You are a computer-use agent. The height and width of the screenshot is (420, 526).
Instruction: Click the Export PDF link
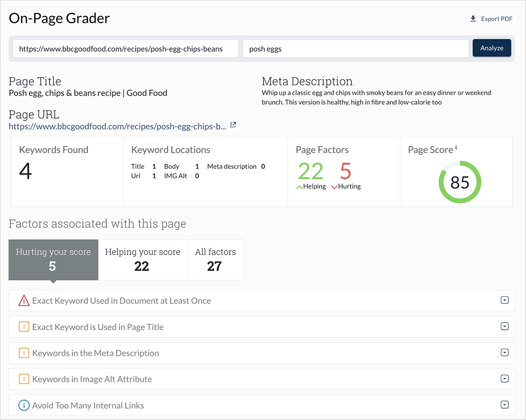(496, 18)
